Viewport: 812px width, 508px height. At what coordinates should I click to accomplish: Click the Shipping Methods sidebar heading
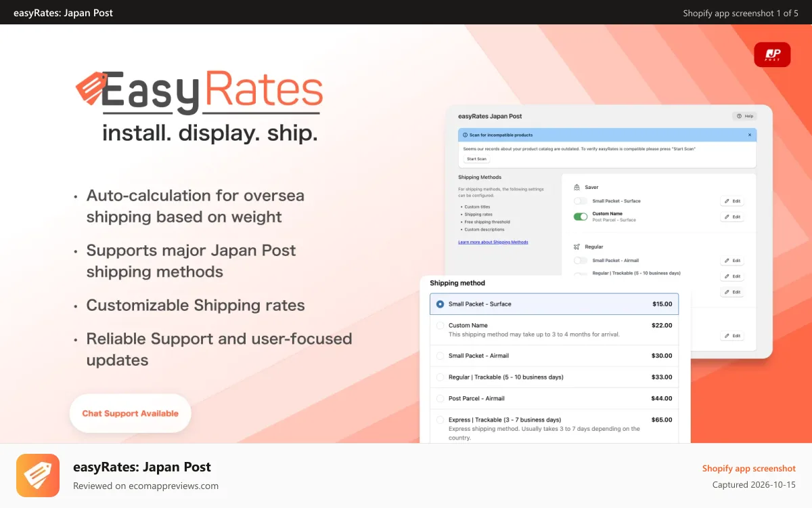pyautogui.click(x=480, y=177)
